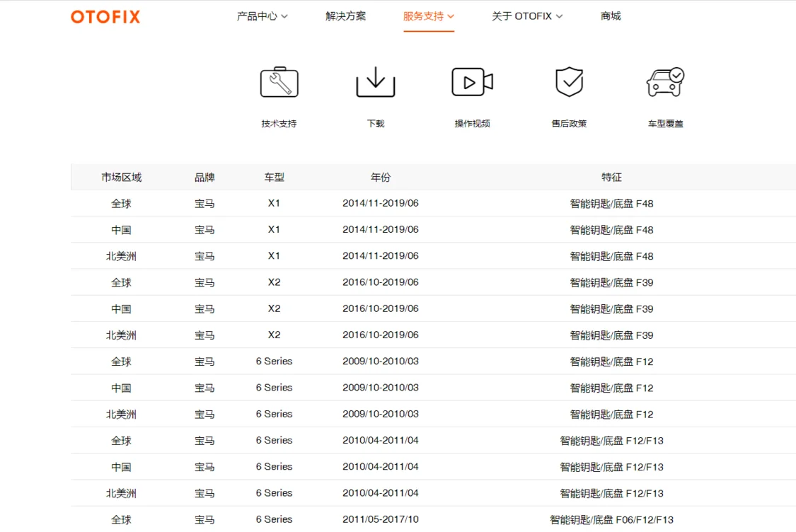Go to the 商城 navigation item
The image size is (796, 532).
click(611, 16)
